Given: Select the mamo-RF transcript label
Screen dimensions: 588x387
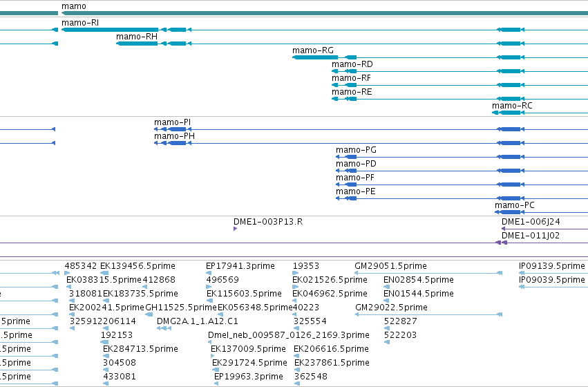Looking at the screenshot, I should coord(351,78).
